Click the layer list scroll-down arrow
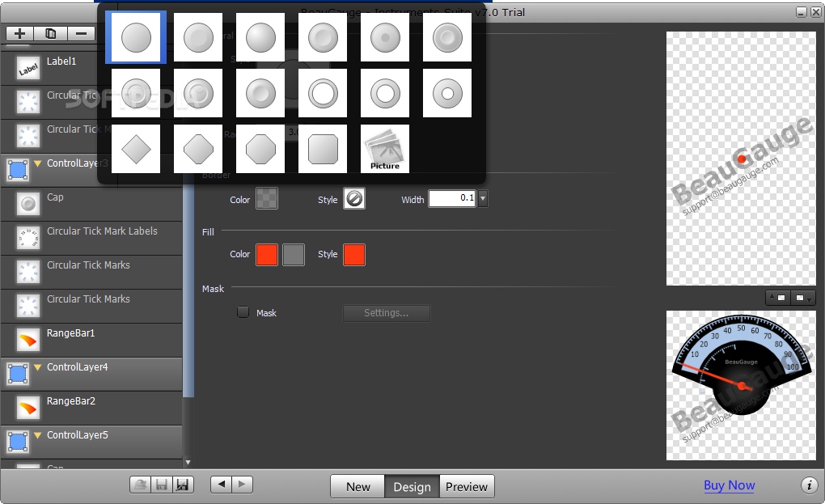 (188, 463)
